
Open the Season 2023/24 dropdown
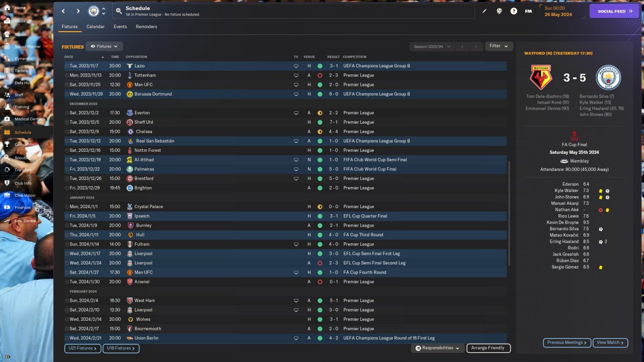pos(432,46)
